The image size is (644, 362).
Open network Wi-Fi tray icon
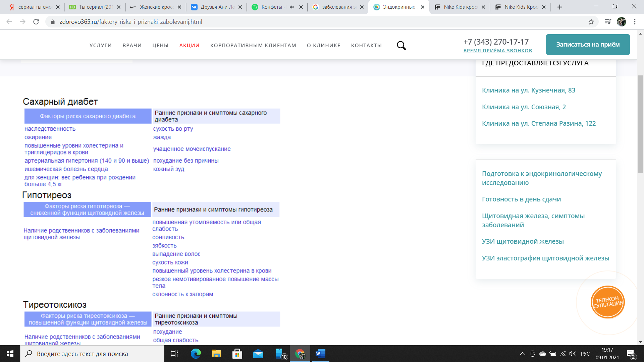(x=563, y=354)
